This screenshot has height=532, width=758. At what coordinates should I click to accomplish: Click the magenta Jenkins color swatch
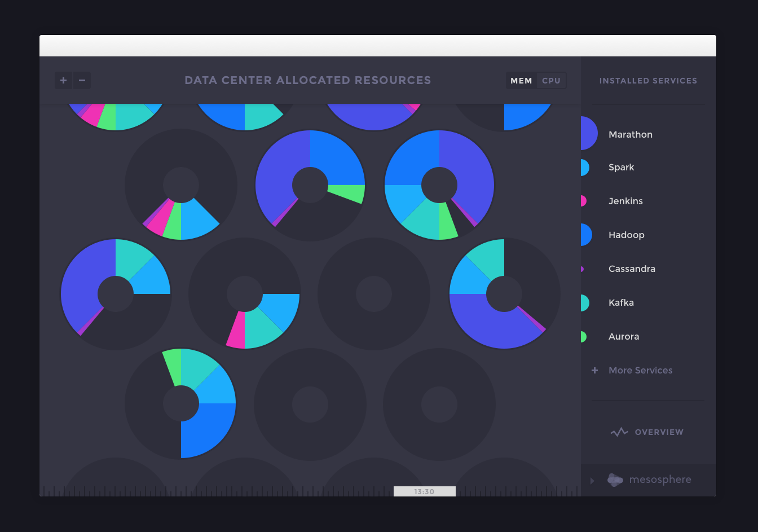(x=584, y=201)
